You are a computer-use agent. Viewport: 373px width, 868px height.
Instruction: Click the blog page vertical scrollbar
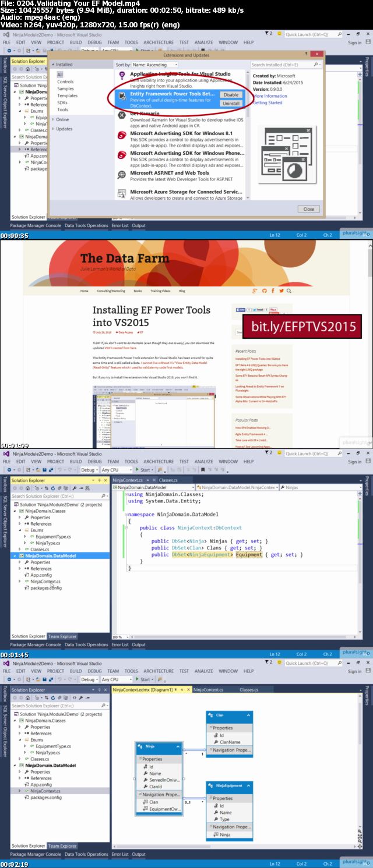[x=370, y=343]
